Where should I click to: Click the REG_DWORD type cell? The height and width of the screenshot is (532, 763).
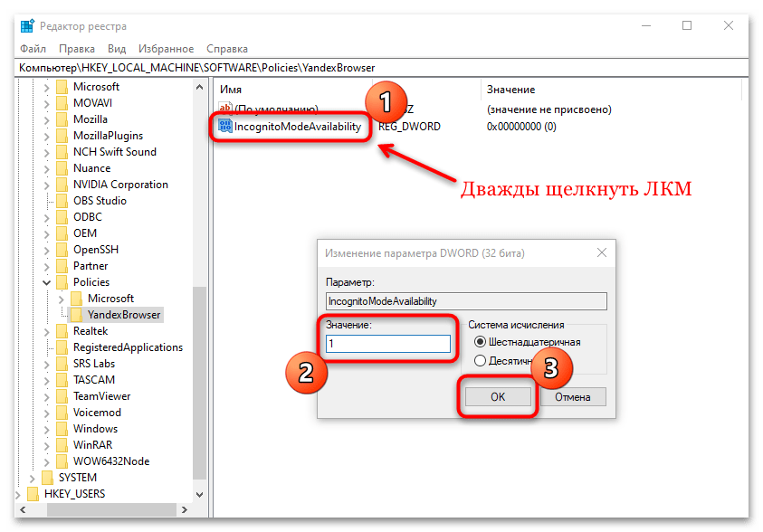tap(410, 127)
